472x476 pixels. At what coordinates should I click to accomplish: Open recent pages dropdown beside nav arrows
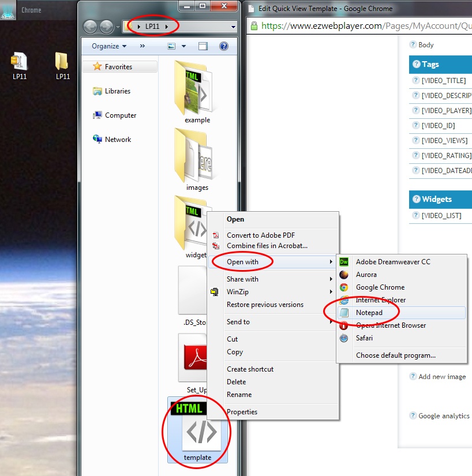118,27
